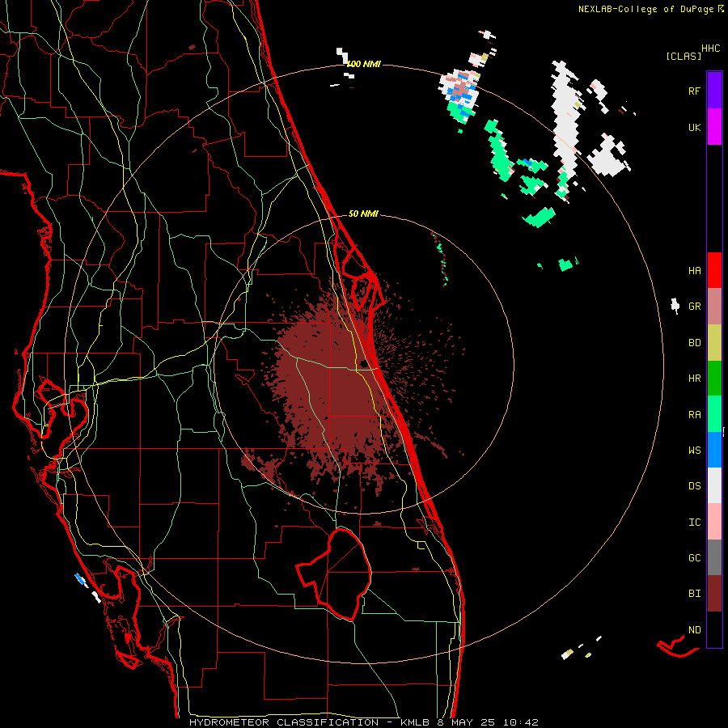Click the HA legend label

[x=694, y=270]
